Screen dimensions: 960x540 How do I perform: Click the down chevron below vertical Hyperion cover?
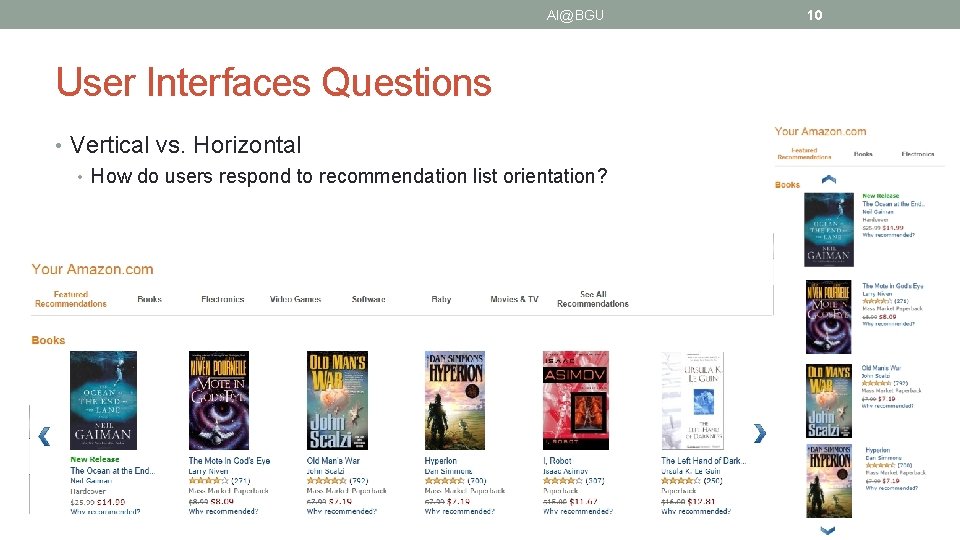coord(828,530)
